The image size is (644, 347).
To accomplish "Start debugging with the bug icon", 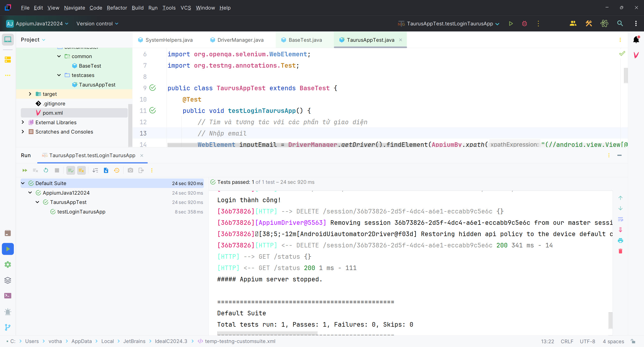I will (x=525, y=24).
